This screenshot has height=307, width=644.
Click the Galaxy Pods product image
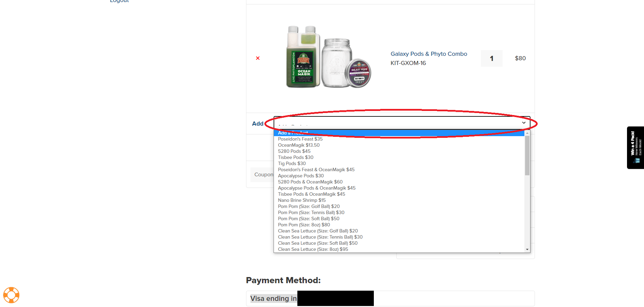tap(329, 57)
